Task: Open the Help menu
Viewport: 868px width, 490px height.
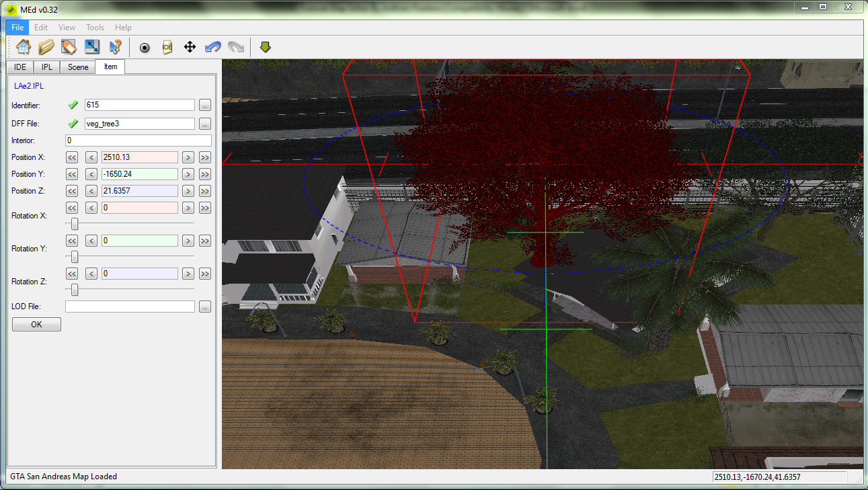Action: pyautogui.click(x=123, y=28)
